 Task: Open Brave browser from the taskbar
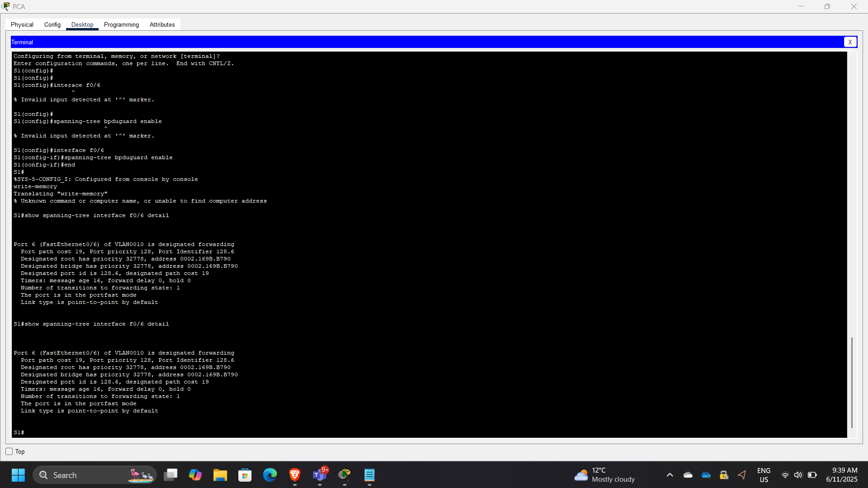tap(295, 475)
